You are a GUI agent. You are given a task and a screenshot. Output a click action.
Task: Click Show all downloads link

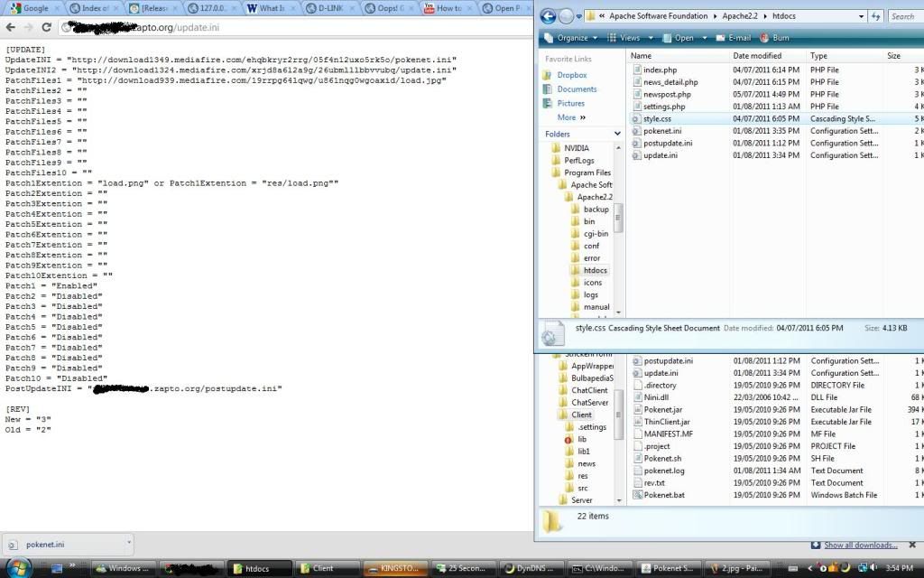pos(860,545)
